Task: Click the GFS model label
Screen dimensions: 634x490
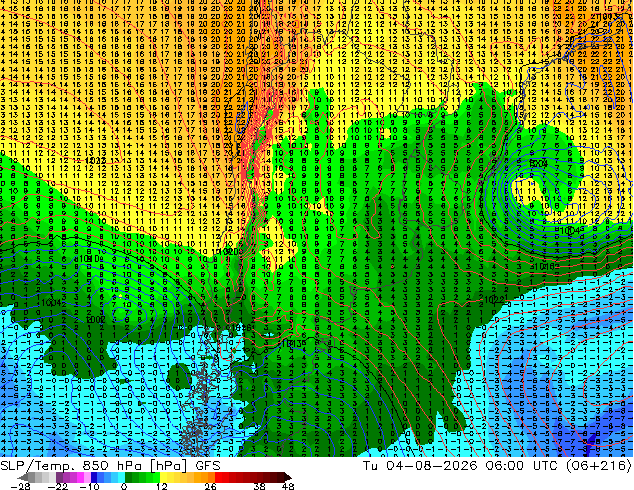Action: [x=208, y=466]
